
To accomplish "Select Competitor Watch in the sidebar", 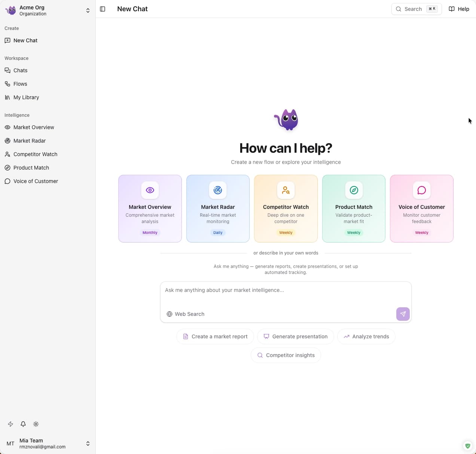I will (35, 154).
